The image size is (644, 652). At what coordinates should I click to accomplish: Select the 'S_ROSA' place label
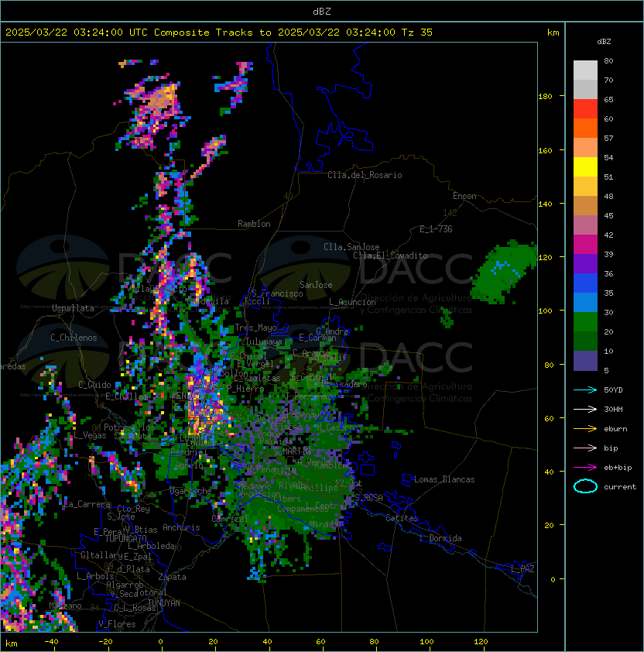coord(368,498)
